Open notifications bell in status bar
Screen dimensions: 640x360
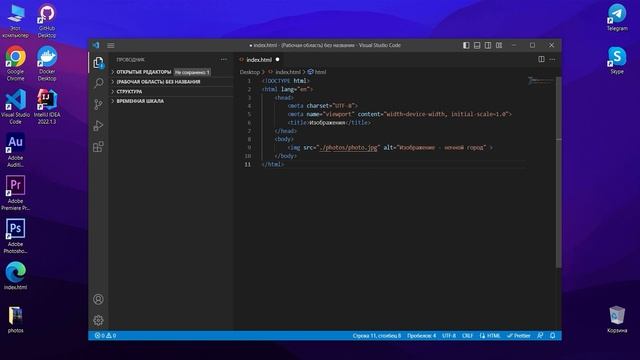point(553,336)
